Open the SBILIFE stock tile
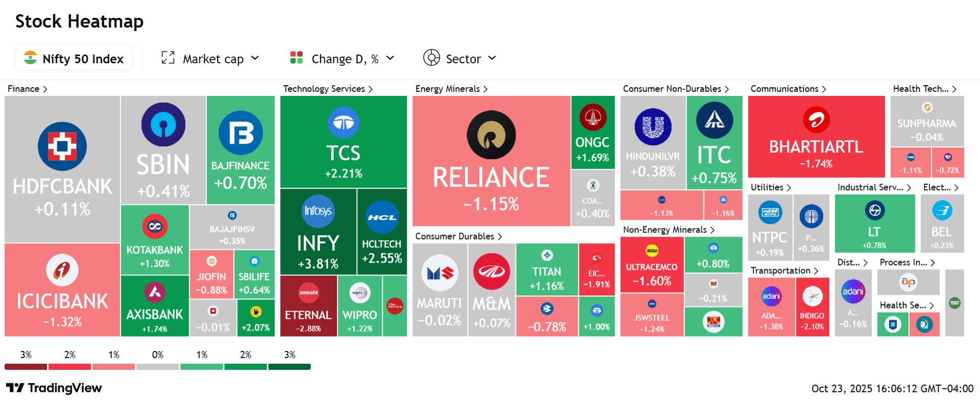The image size is (980, 404). 254,275
